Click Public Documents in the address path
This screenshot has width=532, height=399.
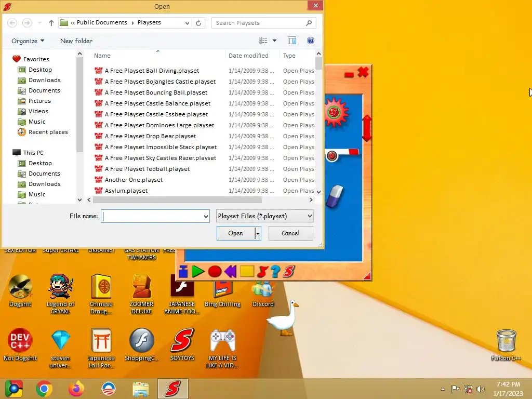click(101, 22)
